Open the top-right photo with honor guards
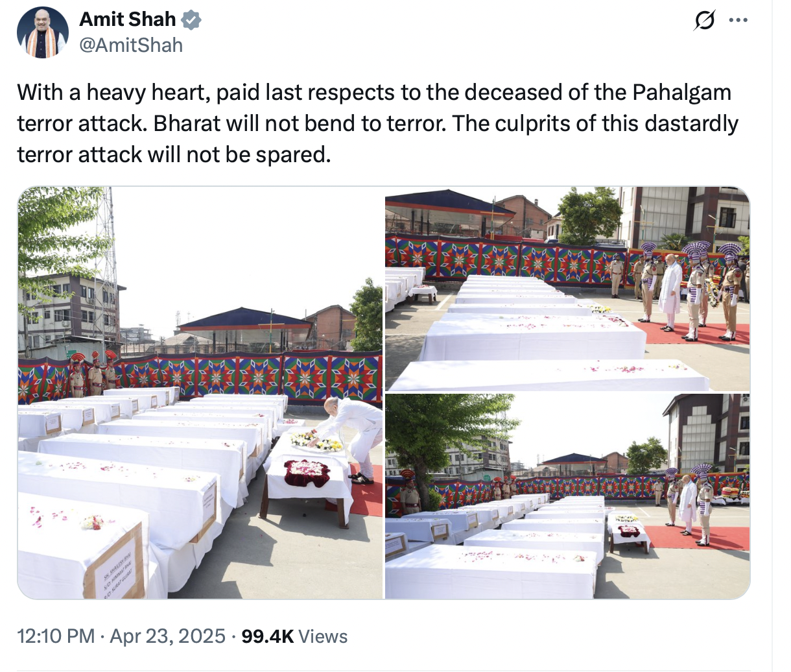 click(567, 289)
